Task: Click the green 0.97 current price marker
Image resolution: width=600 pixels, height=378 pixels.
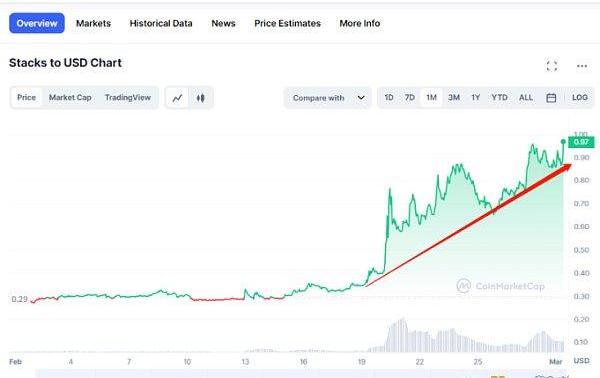Action: pos(581,142)
